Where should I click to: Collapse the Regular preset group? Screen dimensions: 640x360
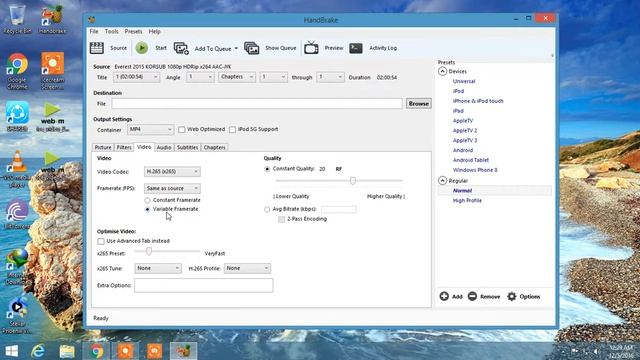[442, 180]
